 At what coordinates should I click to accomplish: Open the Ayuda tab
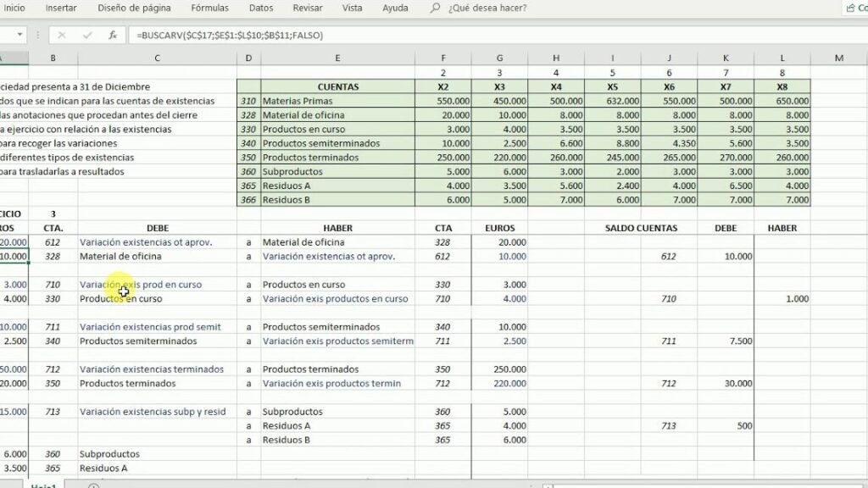click(x=395, y=8)
